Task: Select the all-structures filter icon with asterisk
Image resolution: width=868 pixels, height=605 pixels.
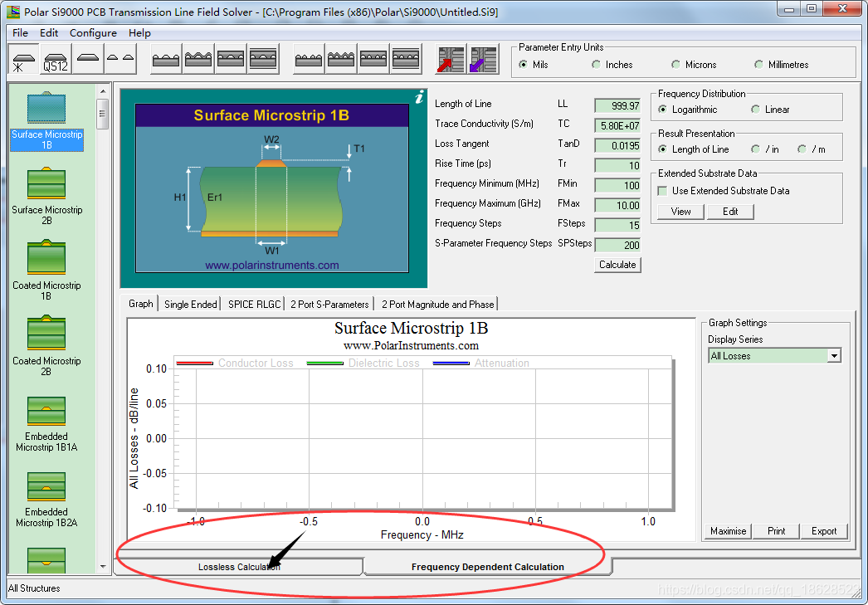Action: point(24,59)
